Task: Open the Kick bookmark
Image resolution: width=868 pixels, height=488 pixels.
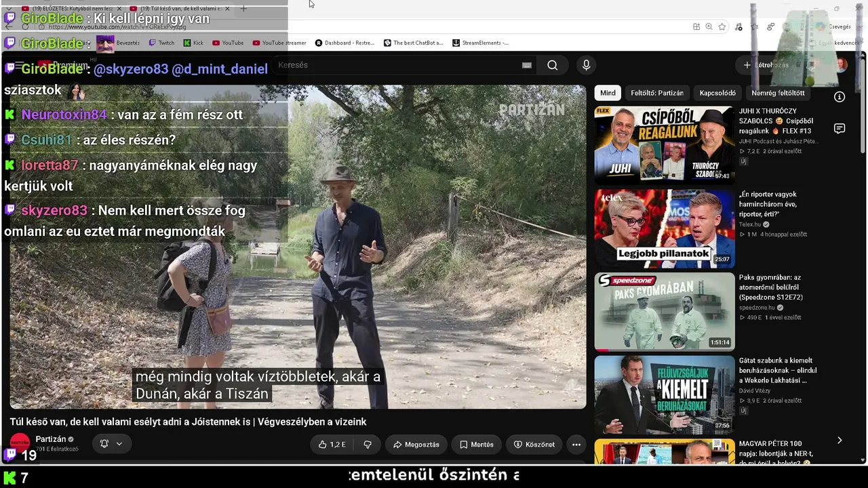Action: point(193,43)
